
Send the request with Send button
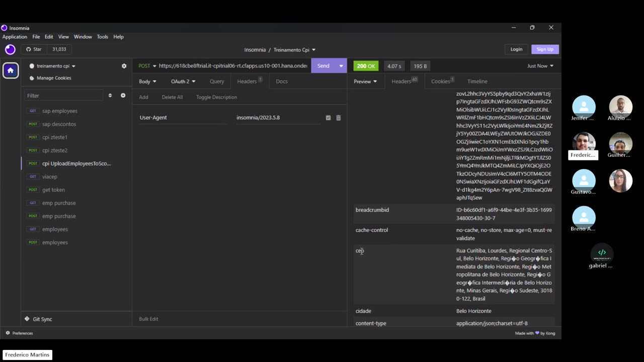click(324, 66)
